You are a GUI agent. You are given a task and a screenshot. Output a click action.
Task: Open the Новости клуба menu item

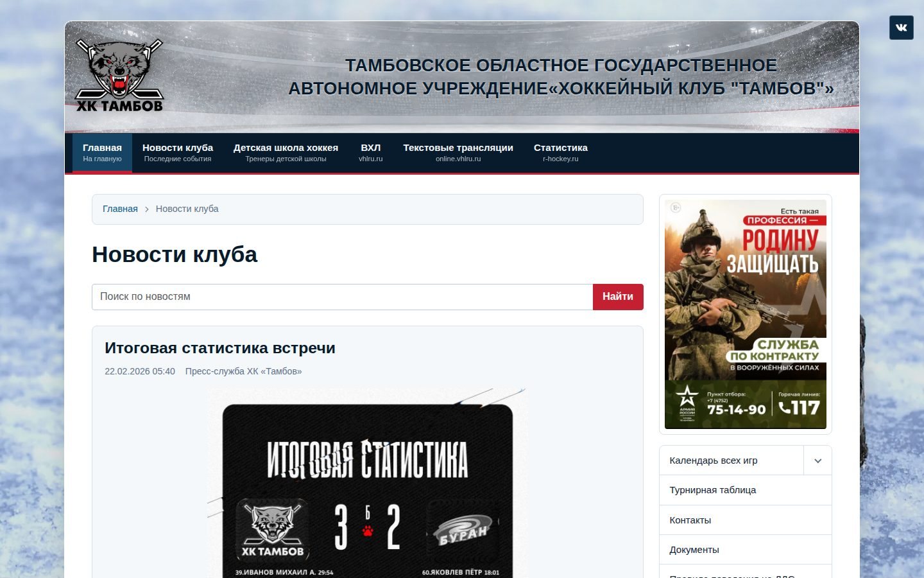point(178,153)
